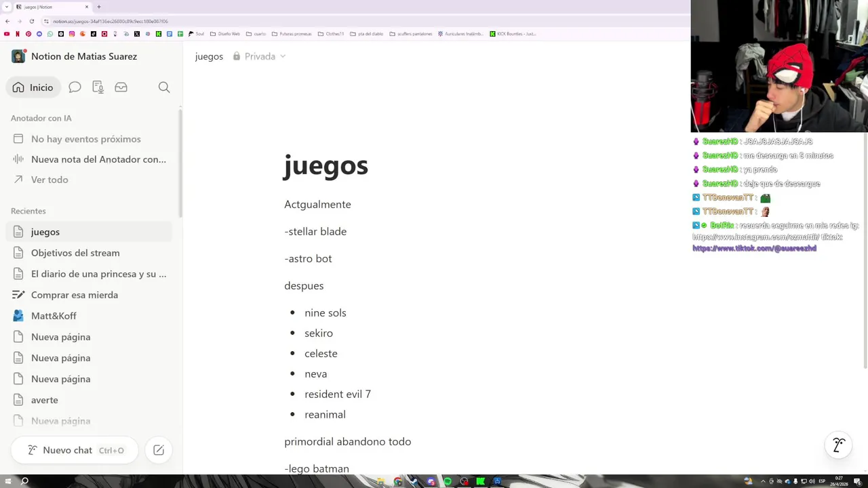Open Instagram bookmark icon

72,34
